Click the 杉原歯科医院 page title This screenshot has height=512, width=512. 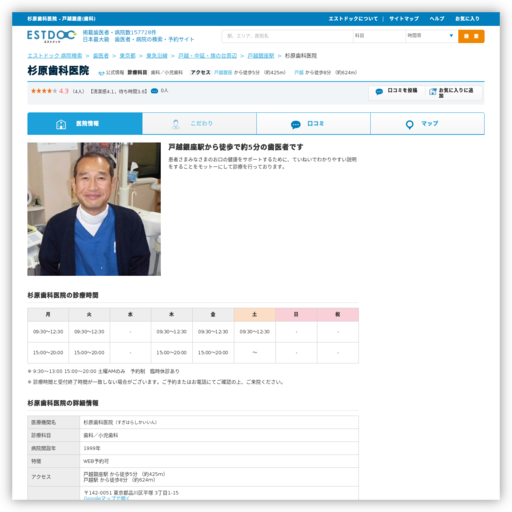click(x=58, y=71)
